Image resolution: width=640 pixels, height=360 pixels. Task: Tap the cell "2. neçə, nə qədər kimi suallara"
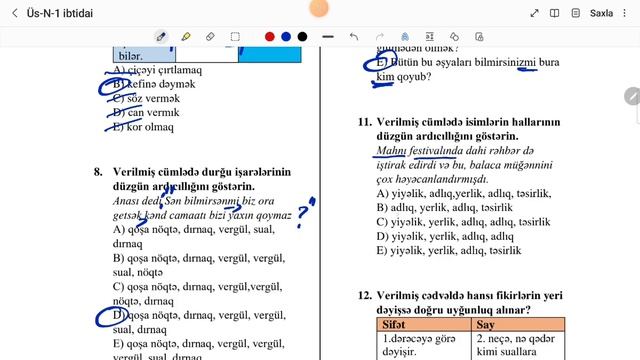click(518, 345)
